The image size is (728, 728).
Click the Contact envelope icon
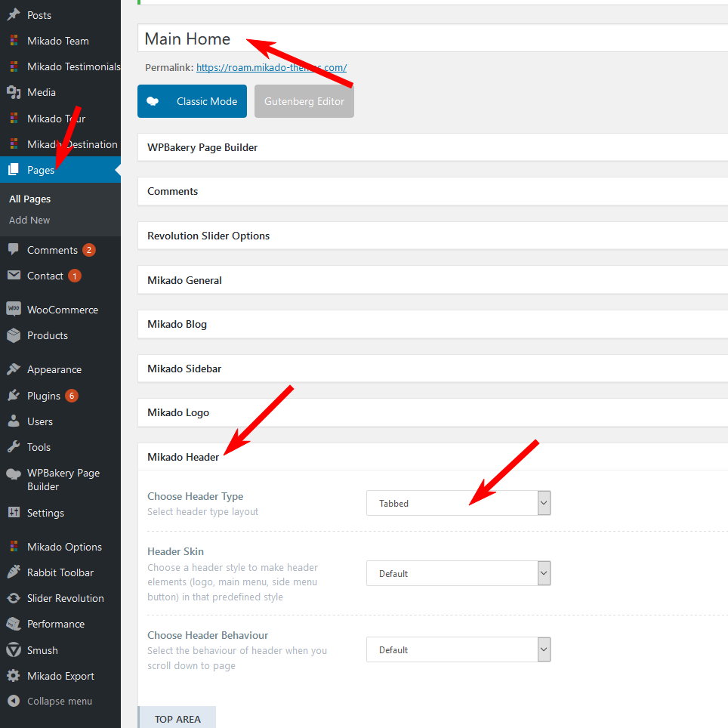(14, 276)
